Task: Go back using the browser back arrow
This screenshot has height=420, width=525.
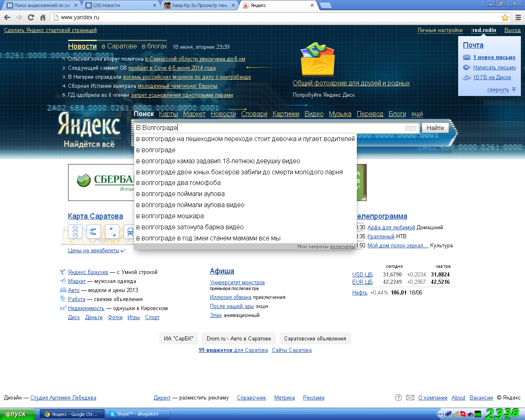Action: tap(7, 17)
